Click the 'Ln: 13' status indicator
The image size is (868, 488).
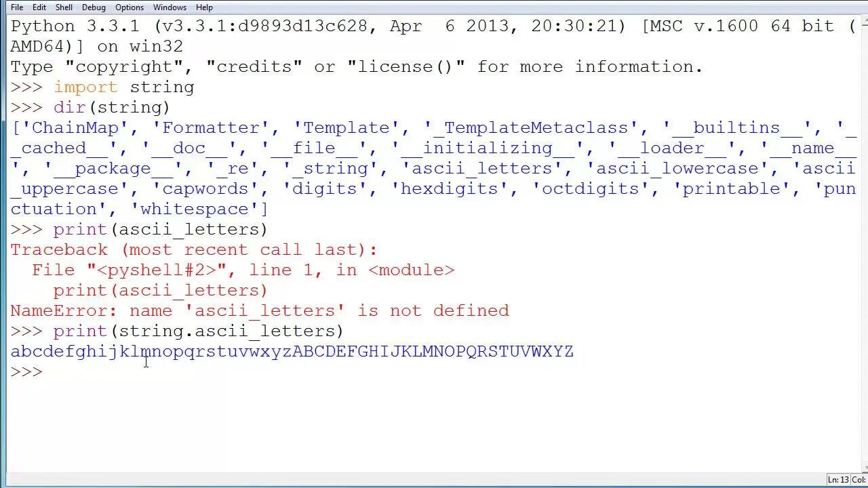point(838,480)
